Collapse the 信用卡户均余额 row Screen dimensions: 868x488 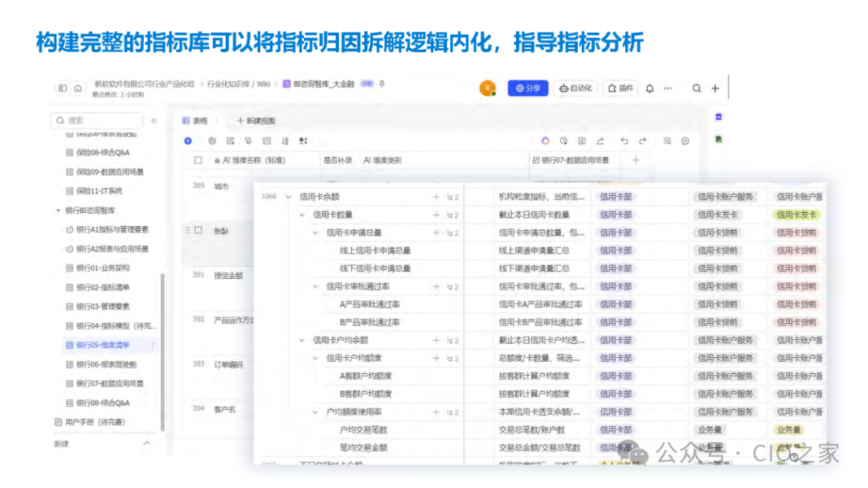(x=301, y=340)
